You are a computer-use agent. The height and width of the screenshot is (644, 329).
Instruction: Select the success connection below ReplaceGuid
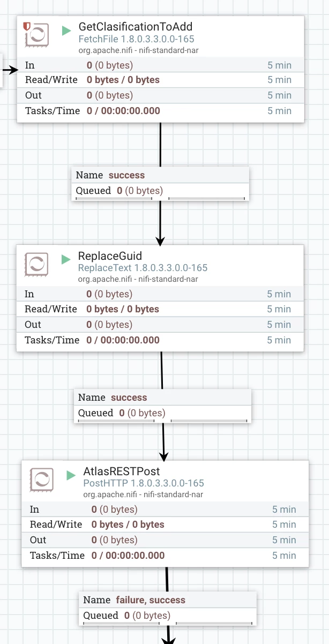[x=163, y=406]
